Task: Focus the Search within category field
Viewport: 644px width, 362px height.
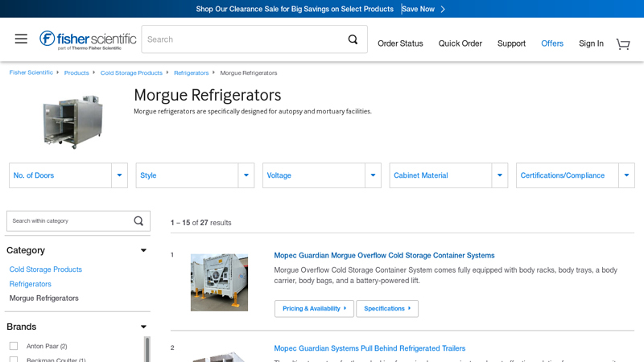Action: click(x=78, y=220)
